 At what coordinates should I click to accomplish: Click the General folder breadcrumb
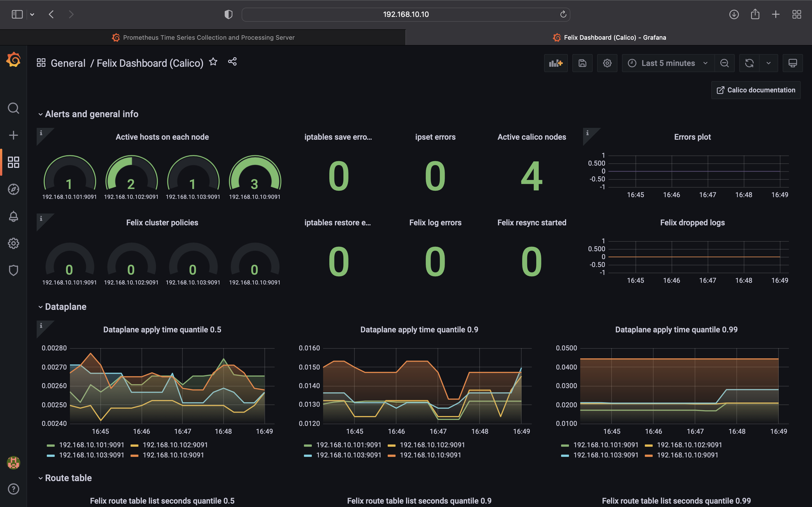pyautogui.click(x=68, y=63)
